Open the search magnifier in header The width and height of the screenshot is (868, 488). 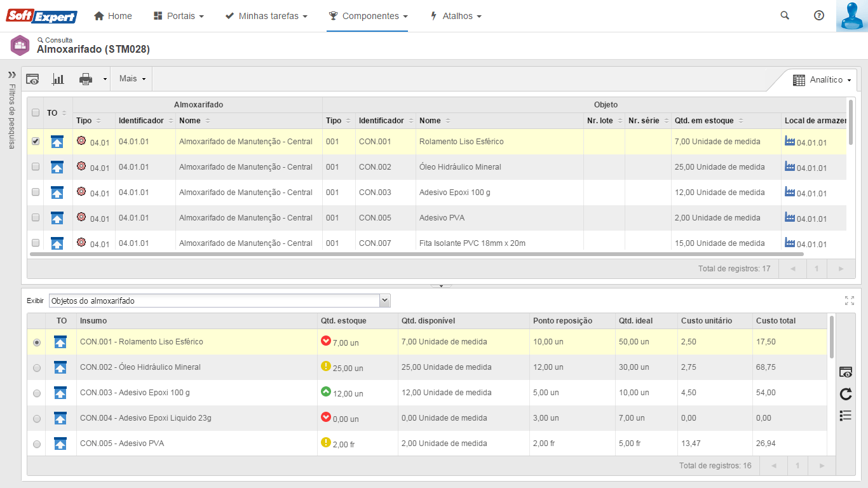(785, 16)
